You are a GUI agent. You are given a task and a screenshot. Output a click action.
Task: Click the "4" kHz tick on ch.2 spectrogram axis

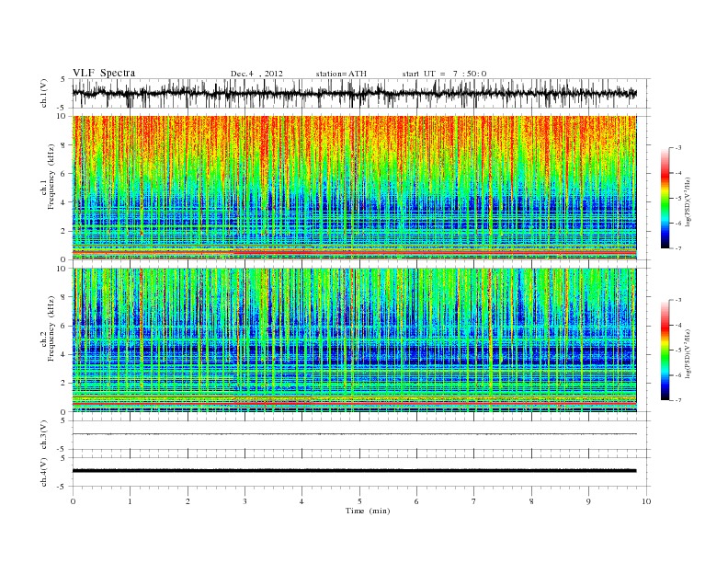63,355
